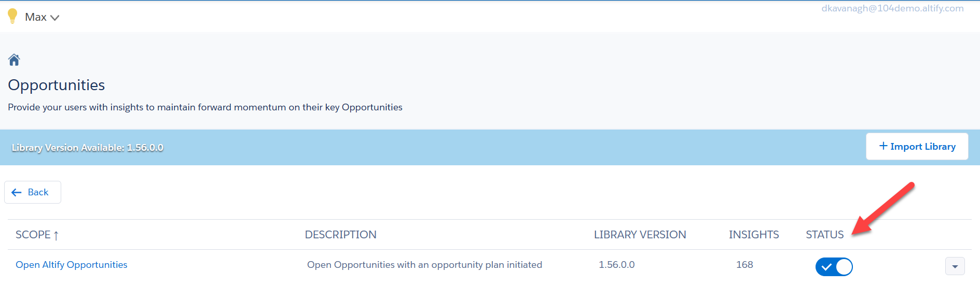
Task: Disable Open Altify Opportunities status toggle
Action: [834, 267]
